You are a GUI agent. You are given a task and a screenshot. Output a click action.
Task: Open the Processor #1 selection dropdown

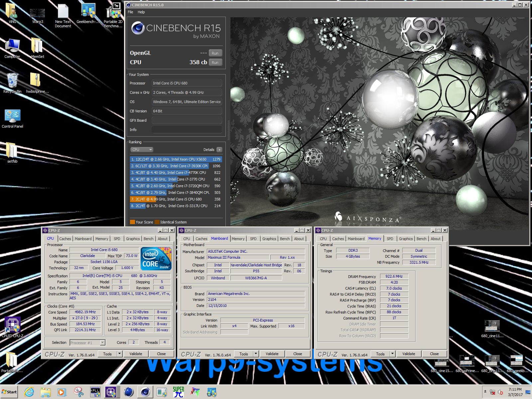click(87, 342)
